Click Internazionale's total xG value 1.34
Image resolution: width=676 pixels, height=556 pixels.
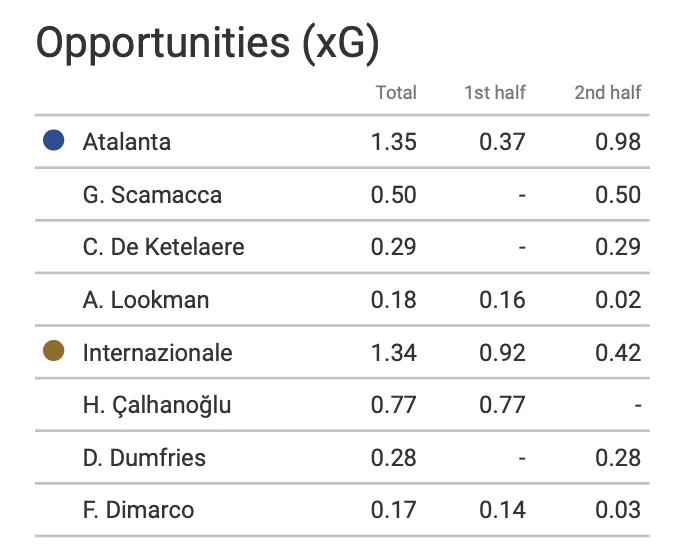point(394,352)
